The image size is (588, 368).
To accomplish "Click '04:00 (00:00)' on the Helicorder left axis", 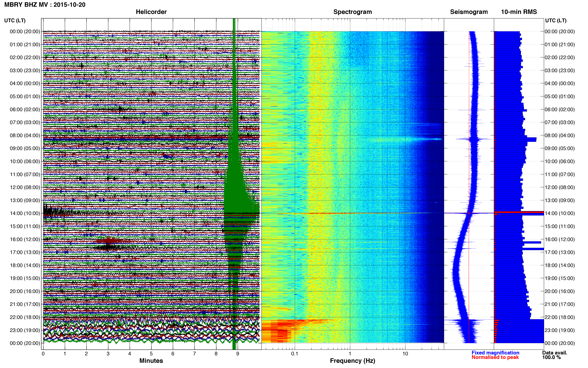I will click(25, 83).
